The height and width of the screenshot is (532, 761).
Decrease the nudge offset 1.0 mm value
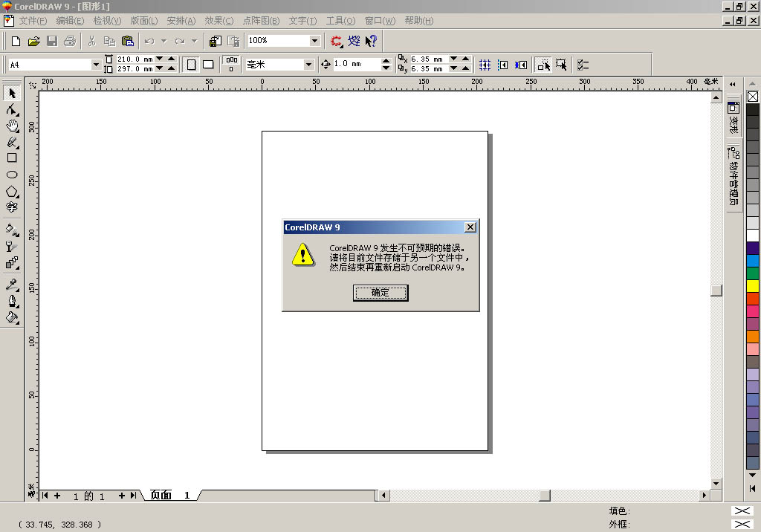(x=386, y=68)
